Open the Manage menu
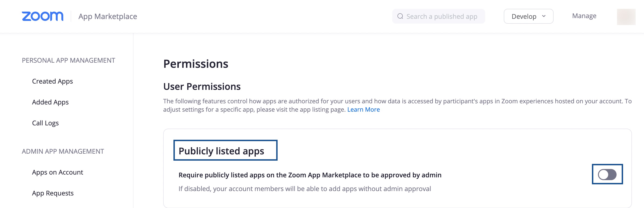The width and height of the screenshot is (644, 208). point(584,16)
